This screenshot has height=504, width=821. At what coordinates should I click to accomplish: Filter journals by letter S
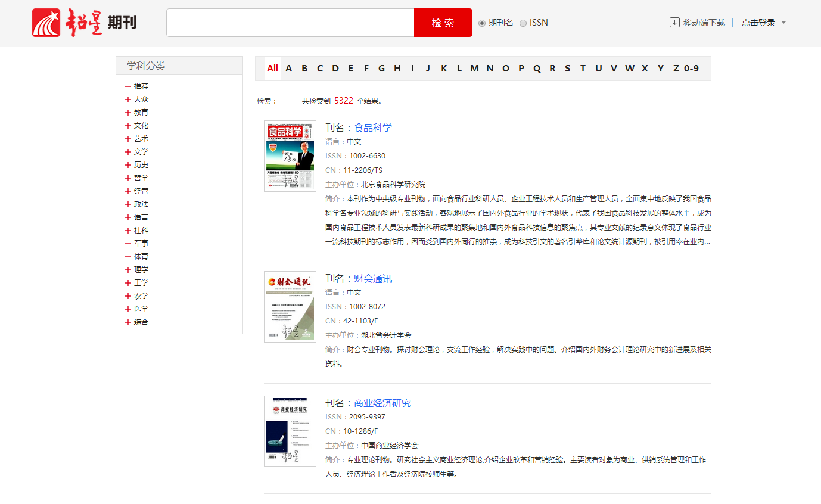point(567,69)
